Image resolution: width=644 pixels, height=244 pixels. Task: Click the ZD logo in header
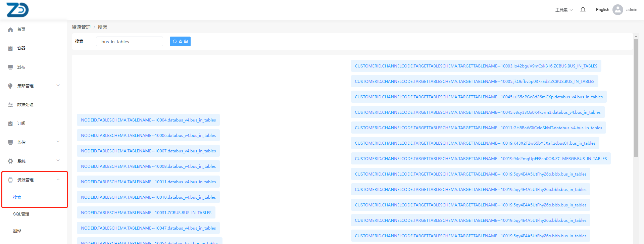tap(17, 10)
